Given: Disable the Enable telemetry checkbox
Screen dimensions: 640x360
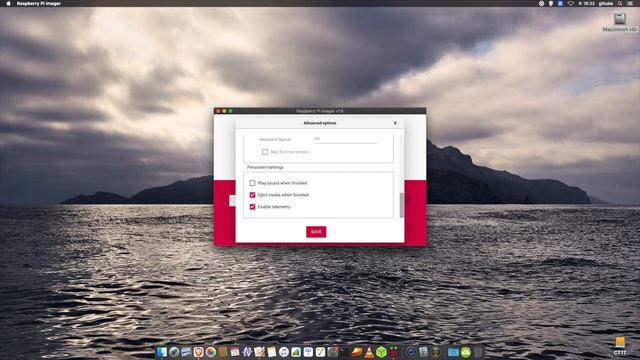Looking at the screenshot, I should 252,207.
